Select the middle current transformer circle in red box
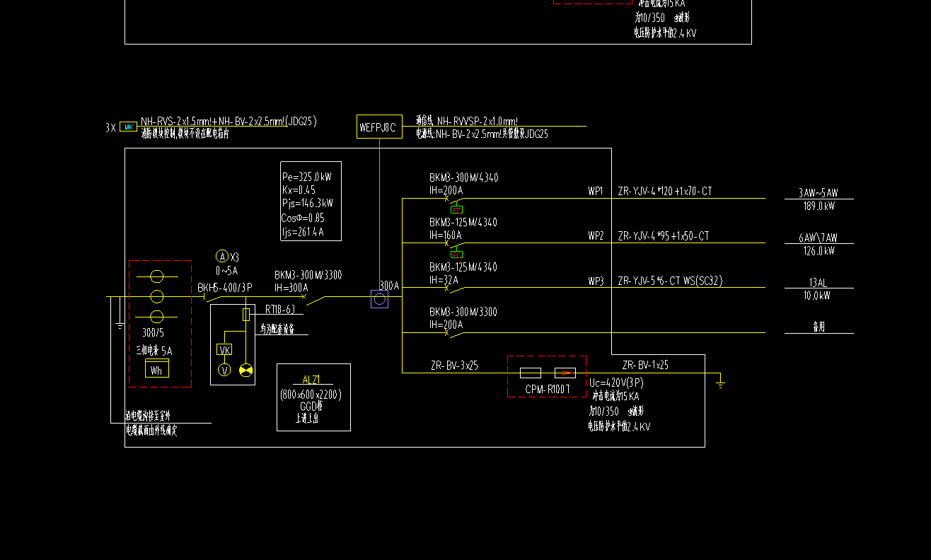The width and height of the screenshot is (931, 560). 157,296
